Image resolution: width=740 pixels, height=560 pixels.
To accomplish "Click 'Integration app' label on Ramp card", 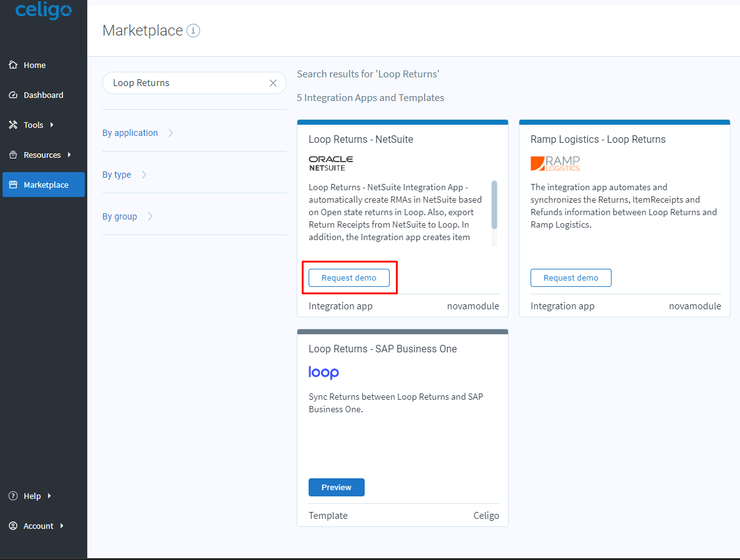I will tap(562, 306).
